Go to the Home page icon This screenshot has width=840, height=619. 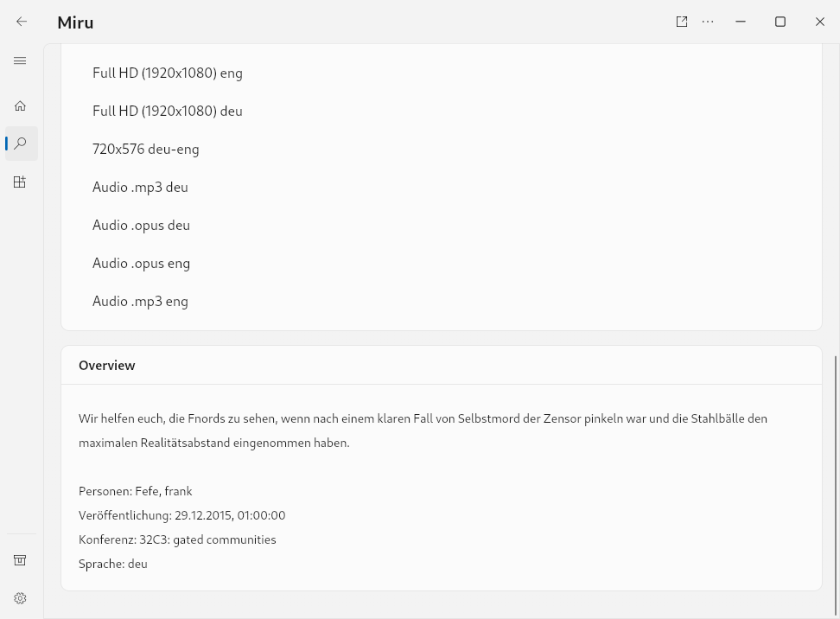pyautogui.click(x=20, y=105)
